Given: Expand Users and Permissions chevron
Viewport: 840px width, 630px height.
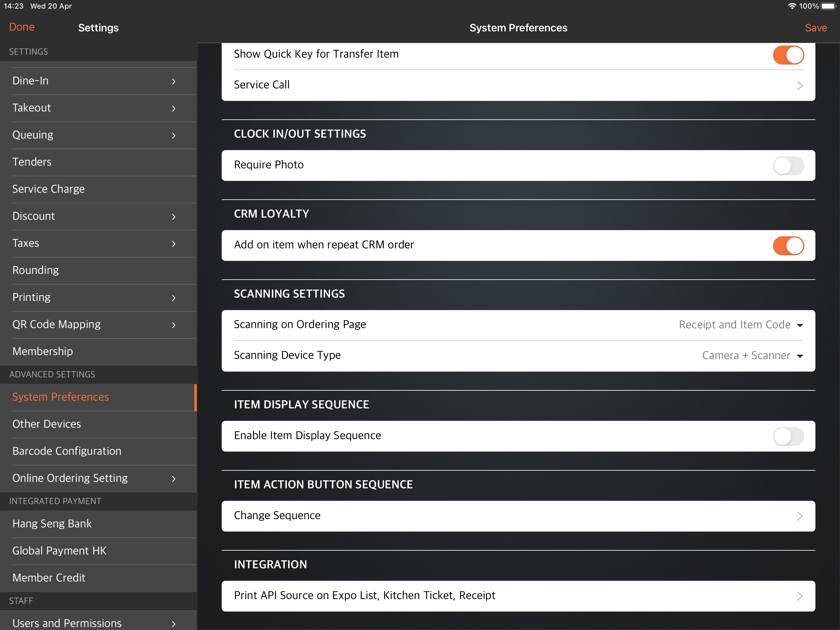Looking at the screenshot, I should [x=173, y=624].
